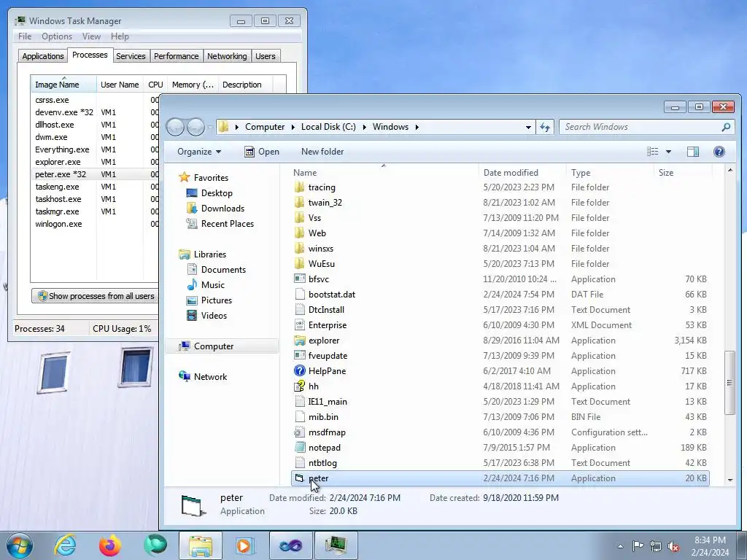Select the peter.exe *32 process row
Viewport: 747px width, 560px height.
(x=96, y=174)
